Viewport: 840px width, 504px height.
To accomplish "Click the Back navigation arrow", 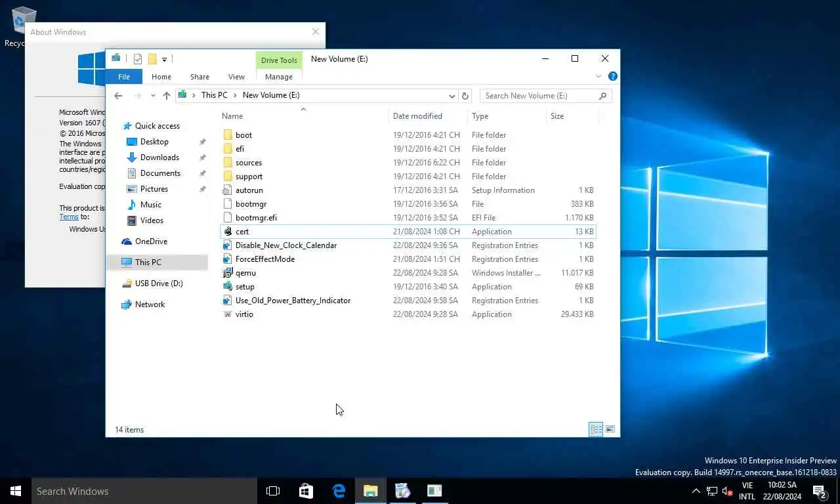I will [118, 96].
